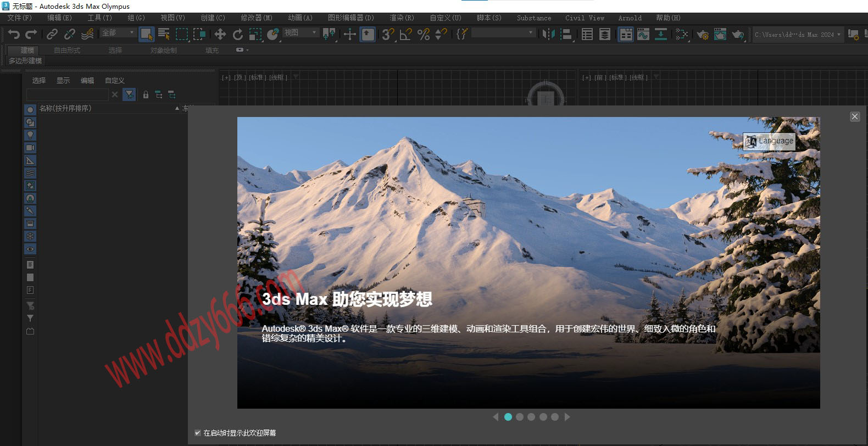Activate the Select and Link tool
868x446 pixels.
(x=52, y=34)
